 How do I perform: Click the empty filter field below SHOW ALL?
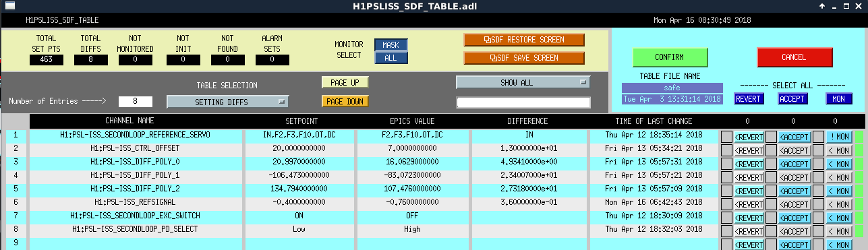(x=523, y=102)
